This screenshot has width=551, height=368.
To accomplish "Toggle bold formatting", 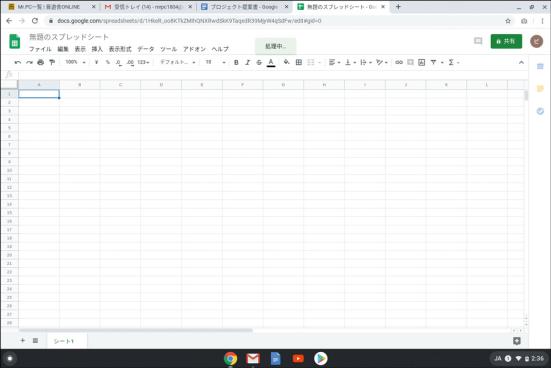I will [236, 63].
